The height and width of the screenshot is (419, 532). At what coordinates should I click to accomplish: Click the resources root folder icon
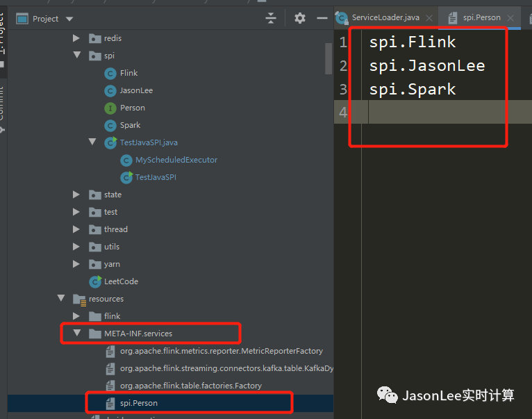pos(80,299)
